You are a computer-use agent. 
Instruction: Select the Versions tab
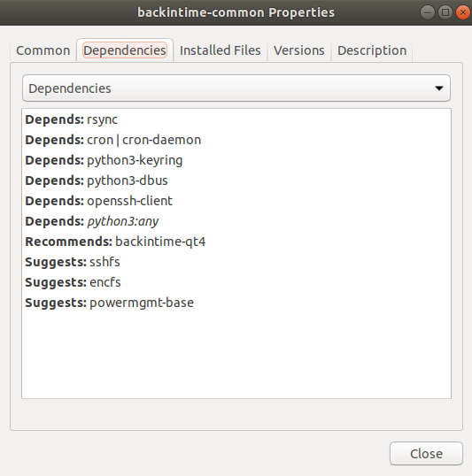coord(298,50)
